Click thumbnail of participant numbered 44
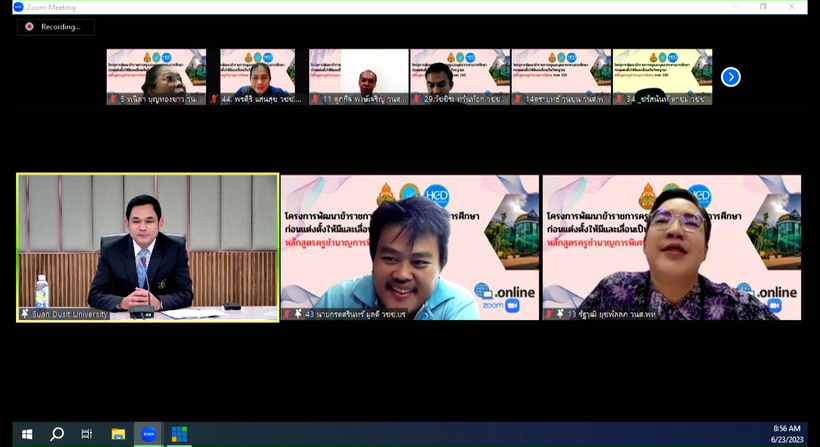820x447 pixels. pyautogui.click(x=257, y=77)
